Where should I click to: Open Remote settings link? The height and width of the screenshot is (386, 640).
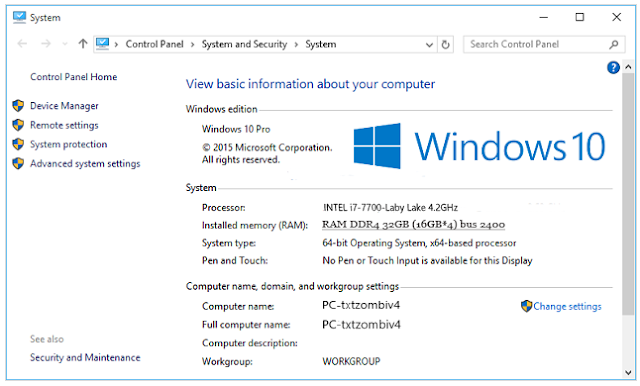(64, 125)
